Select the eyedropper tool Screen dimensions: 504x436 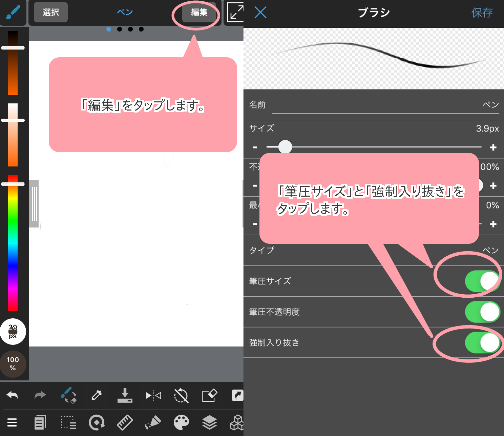click(97, 395)
